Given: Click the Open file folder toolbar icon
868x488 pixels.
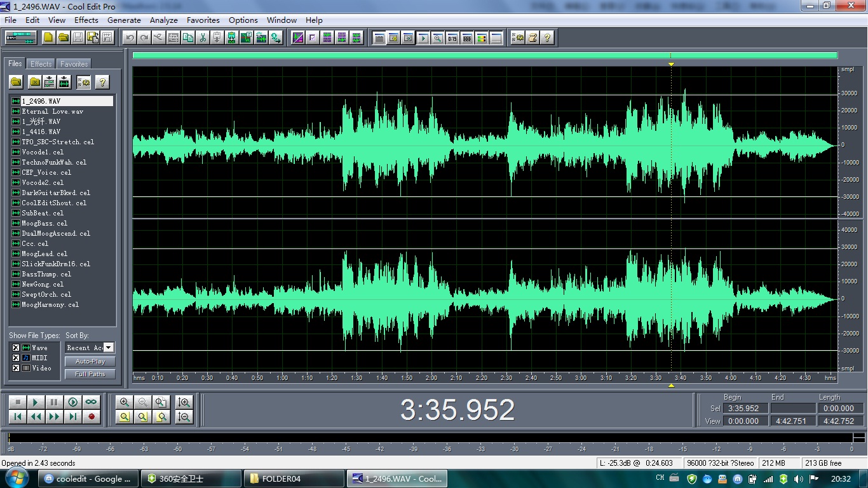Looking at the screenshot, I should [63, 37].
